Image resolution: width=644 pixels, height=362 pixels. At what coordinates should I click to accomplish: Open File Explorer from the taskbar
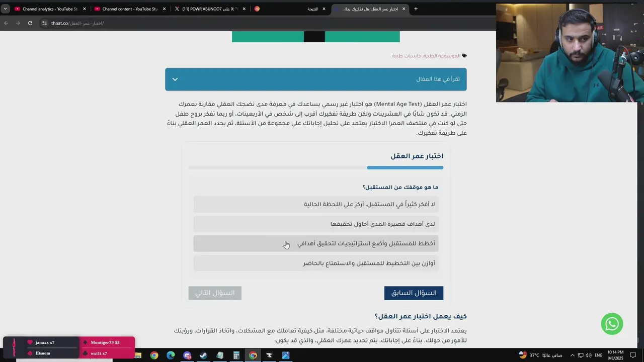(x=138, y=355)
